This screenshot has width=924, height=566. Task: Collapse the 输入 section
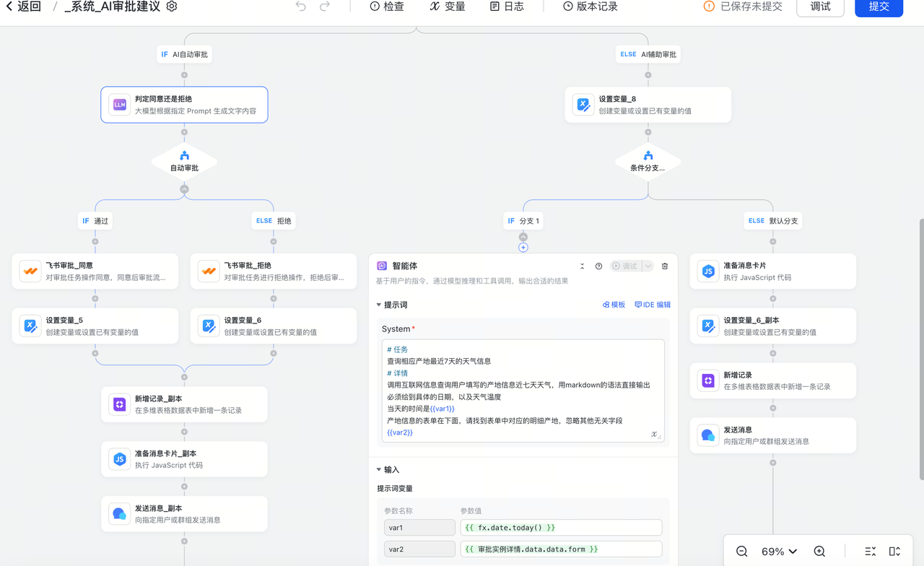click(x=379, y=469)
